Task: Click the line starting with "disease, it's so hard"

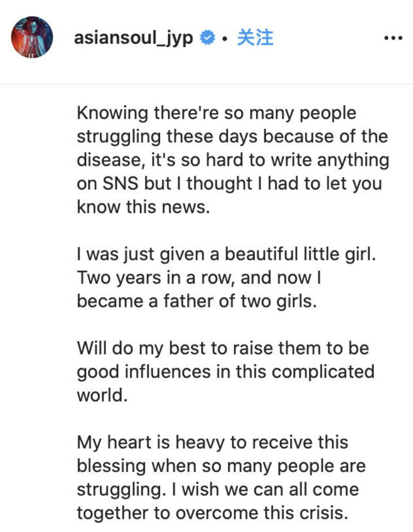Action: [233, 160]
